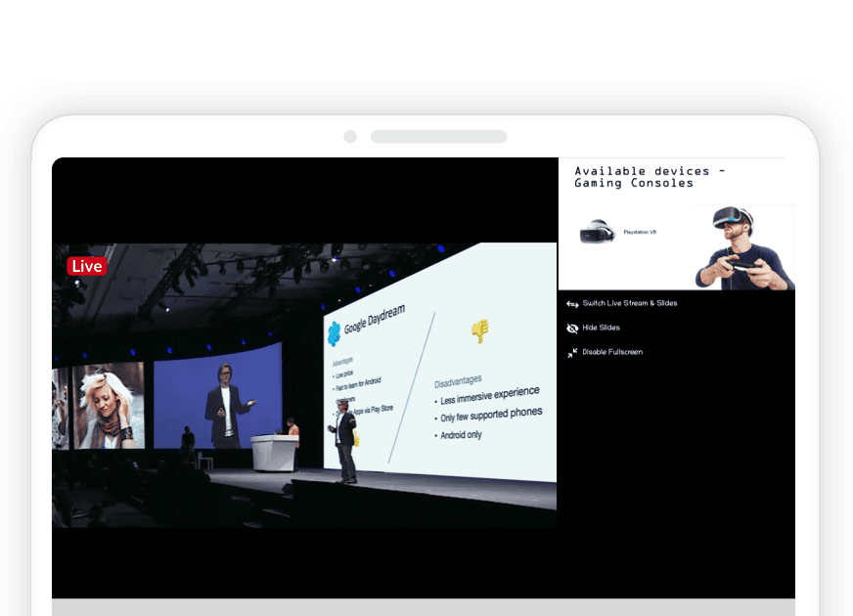Click the blonde woman photo on left screen
This screenshot has width=853, height=616.
(106, 405)
